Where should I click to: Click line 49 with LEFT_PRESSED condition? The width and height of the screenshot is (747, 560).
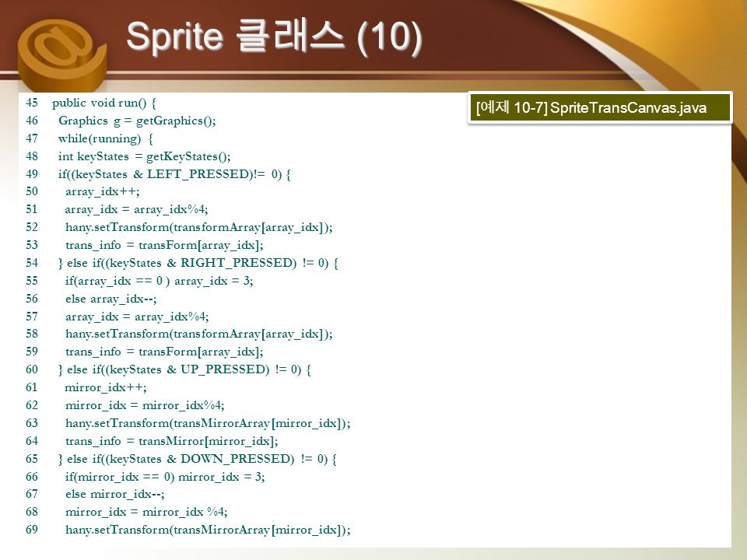pos(174,174)
